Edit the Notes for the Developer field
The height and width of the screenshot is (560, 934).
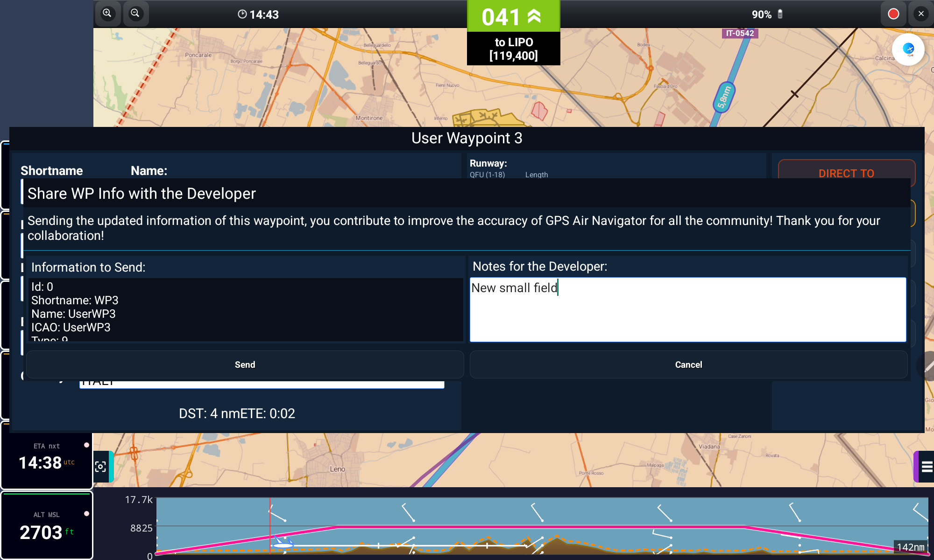coord(688,310)
